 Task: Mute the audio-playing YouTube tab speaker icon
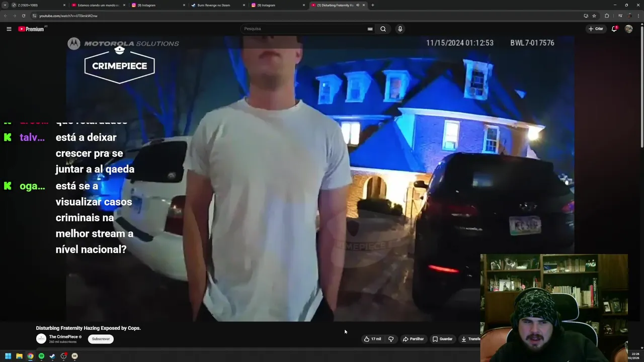pyautogui.click(x=358, y=5)
